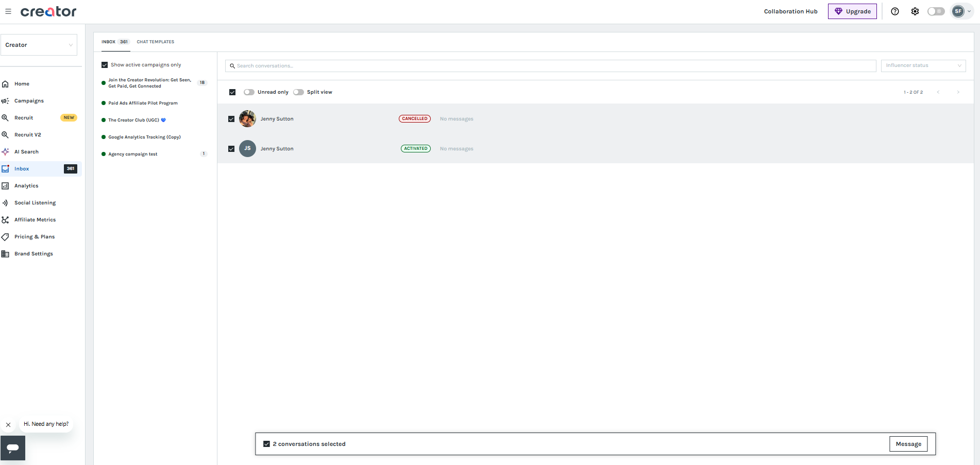The image size is (980, 465).
Task: Click the SF profile avatar
Action: pyautogui.click(x=958, y=11)
